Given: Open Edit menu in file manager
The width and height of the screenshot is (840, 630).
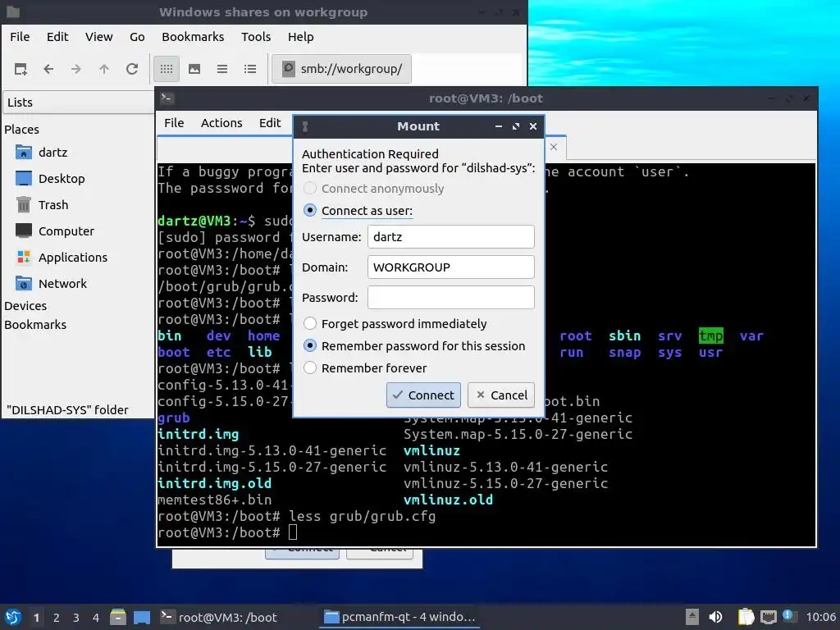Looking at the screenshot, I should pyautogui.click(x=57, y=37).
